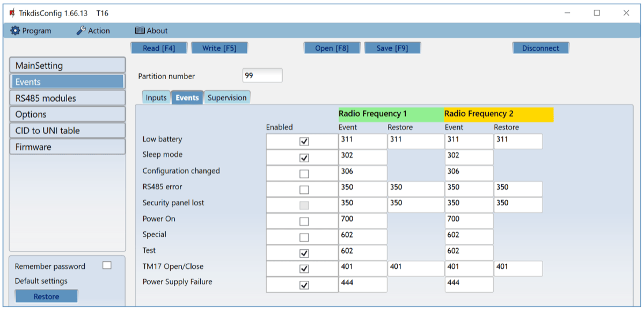Image resolution: width=644 pixels, height=311 pixels.
Task: Restore default settings with the Restore button
Action: pos(47,296)
